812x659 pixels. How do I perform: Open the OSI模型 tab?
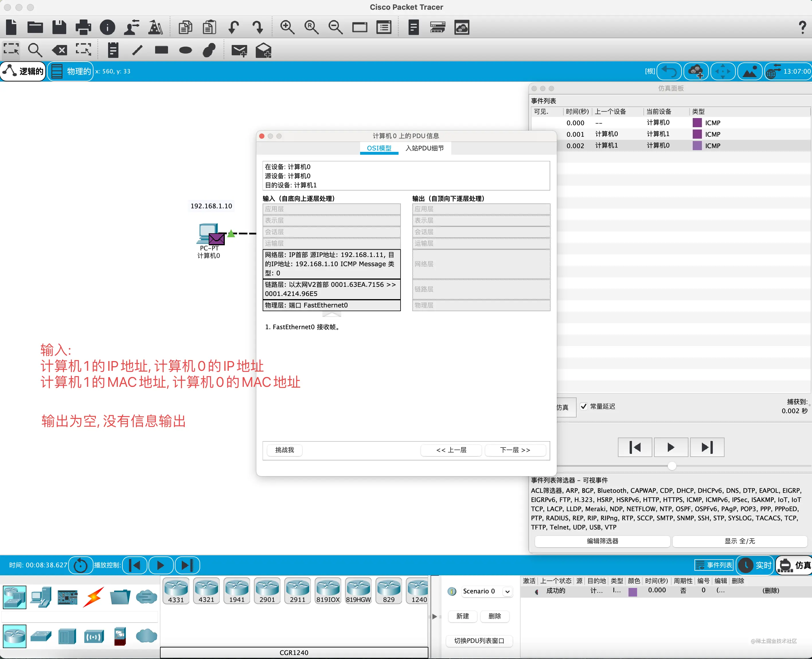tap(379, 148)
